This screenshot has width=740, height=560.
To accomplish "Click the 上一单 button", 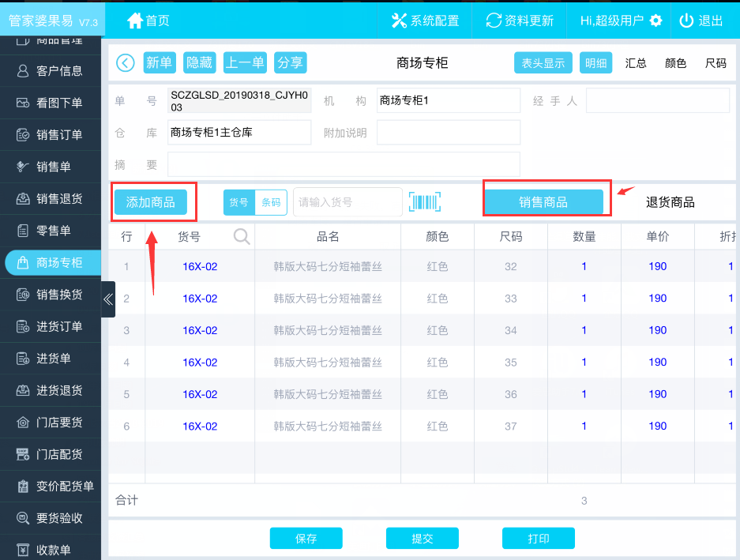I will 245,63.
